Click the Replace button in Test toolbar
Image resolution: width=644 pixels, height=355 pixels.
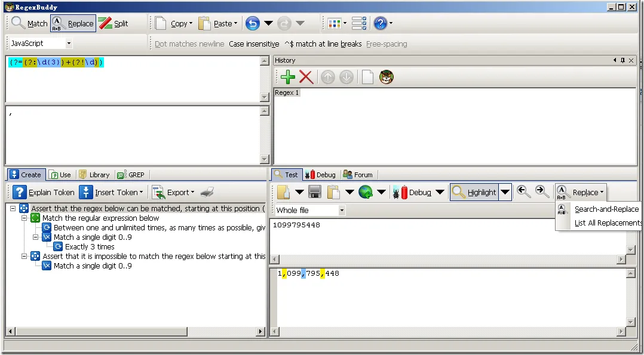click(580, 192)
